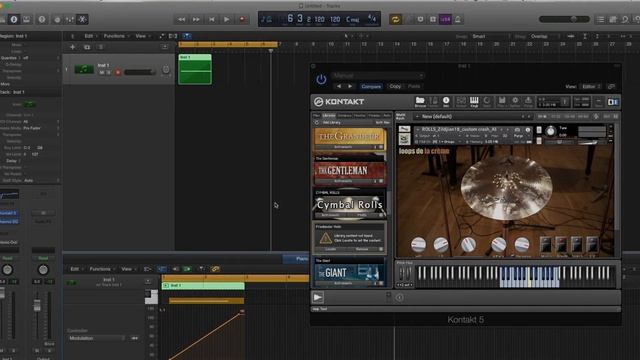Click the duplicate track icon
Screen dimensions: 640x360
(87, 47)
